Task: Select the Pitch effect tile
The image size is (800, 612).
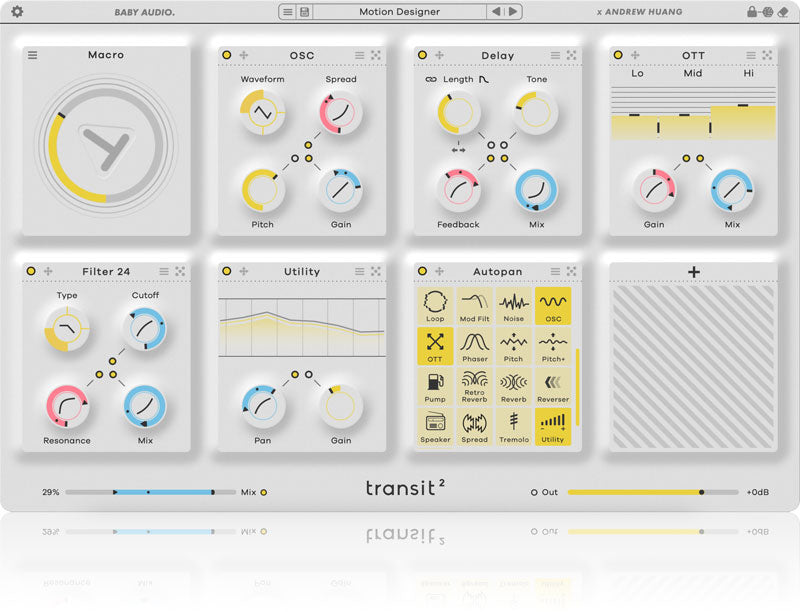Action: click(x=514, y=346)
